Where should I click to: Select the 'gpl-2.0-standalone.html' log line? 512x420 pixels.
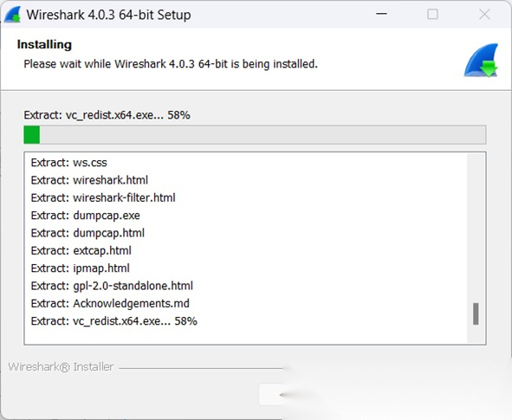112,286
